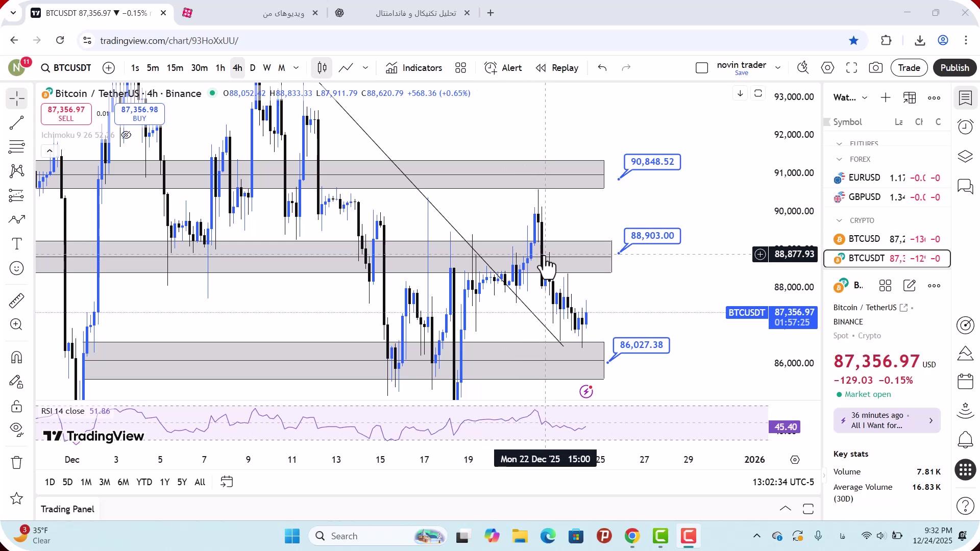Undo last chart action
Viewport: 980px width, 551px height.
pyautogui.click(x=602, y=68)
